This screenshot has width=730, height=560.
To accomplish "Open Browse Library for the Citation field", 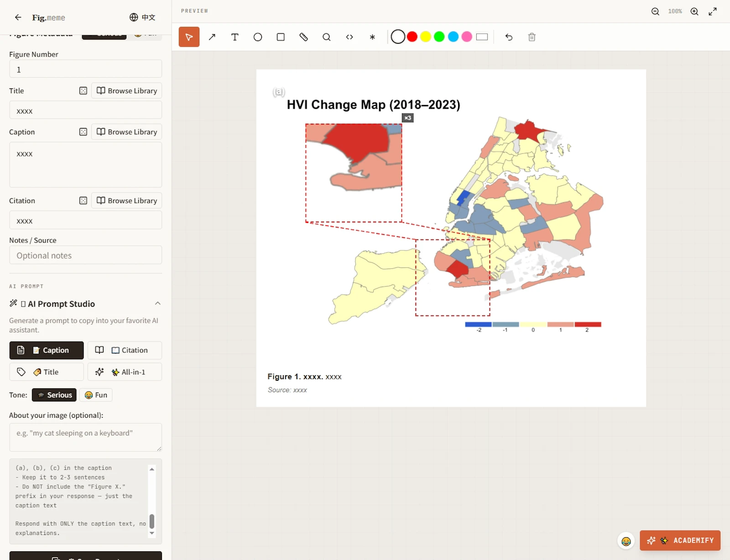I will [126, 201].
